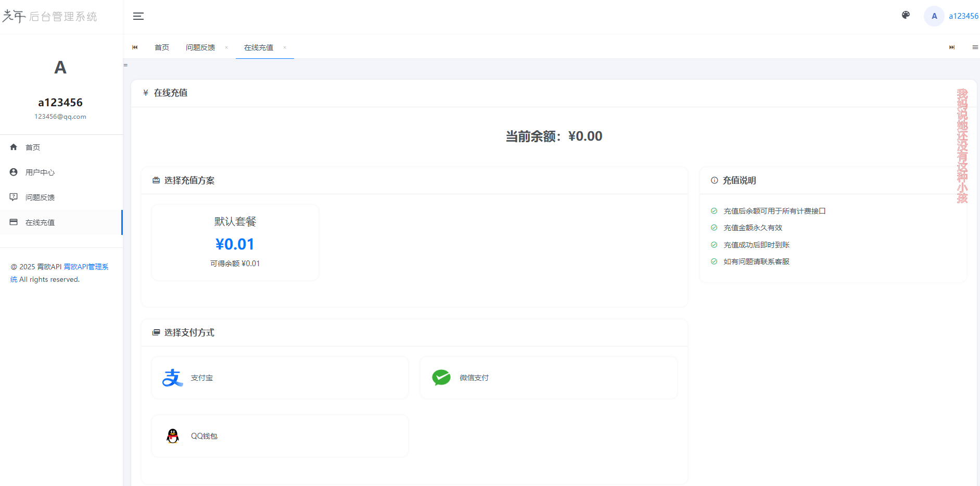Viewport: 980px width, 486px height.
Task: Open the tab actions menu on the right
Action: [976, 47]
